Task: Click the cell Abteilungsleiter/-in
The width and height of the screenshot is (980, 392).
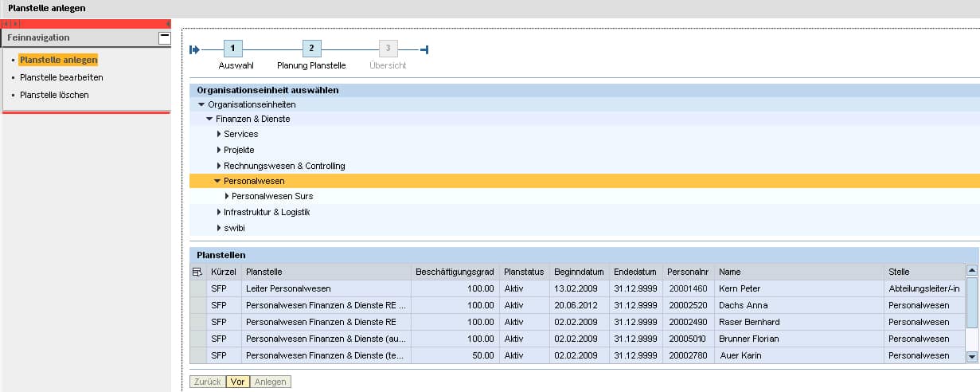Action: 924,288
